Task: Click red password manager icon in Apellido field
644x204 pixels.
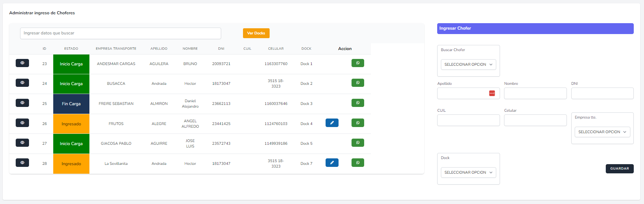Action: pos(492,93)
